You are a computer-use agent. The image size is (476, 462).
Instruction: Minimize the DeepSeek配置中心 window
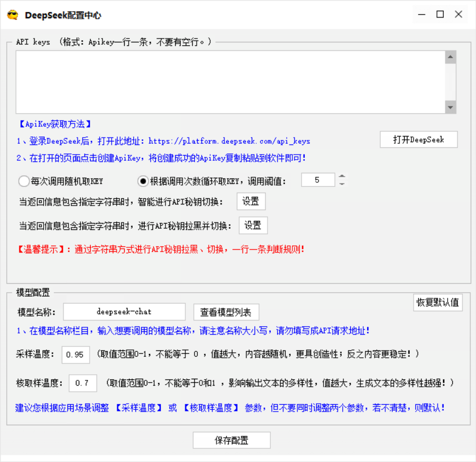point(422,14)
